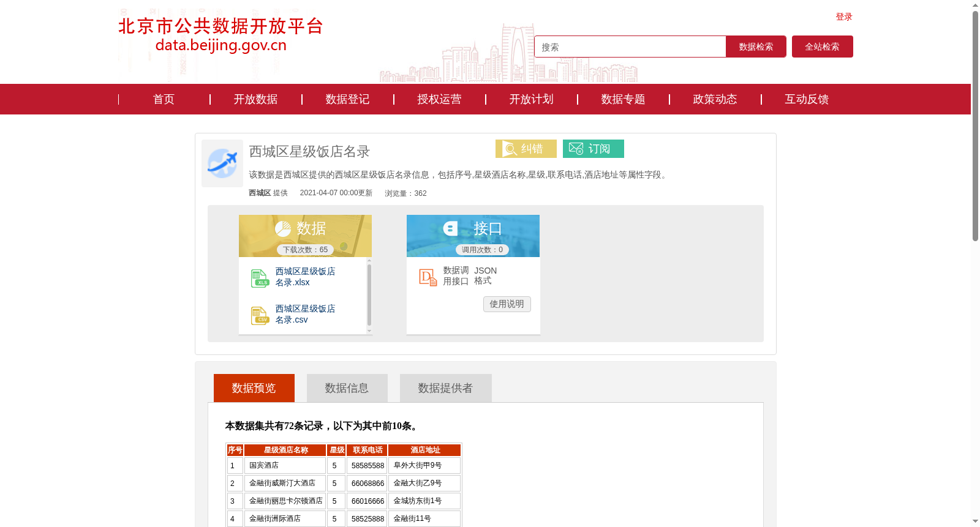Screen dimensions: 980x527
Task: Click the 西城区星级饭店名录 title
Action: click(309, 151)
